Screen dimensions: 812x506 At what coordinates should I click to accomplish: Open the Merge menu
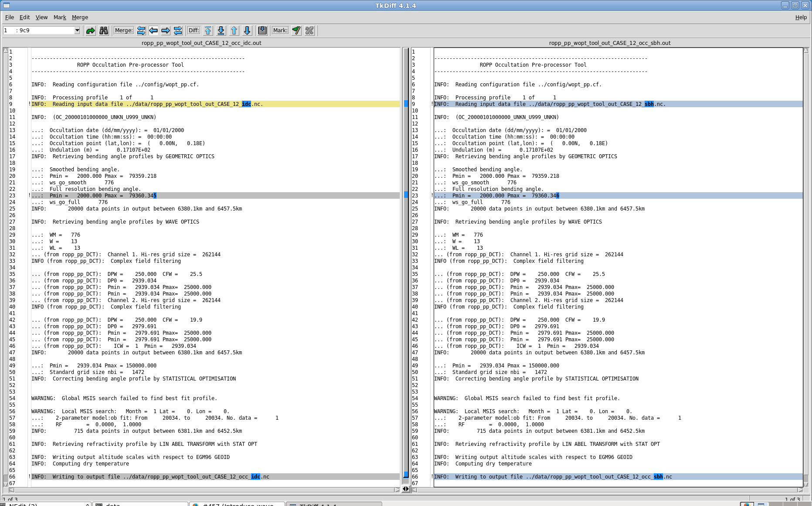point(80,17)
